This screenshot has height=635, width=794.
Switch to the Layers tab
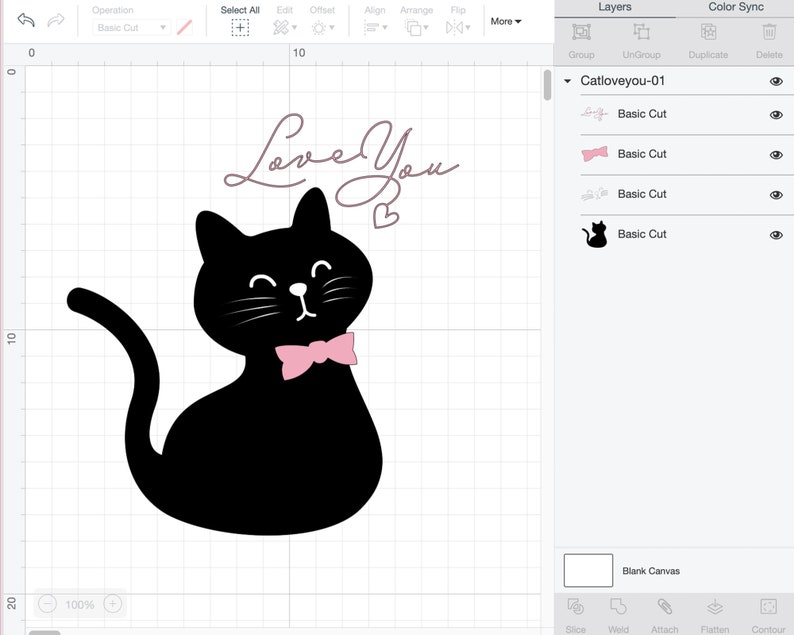coord(615,8)
